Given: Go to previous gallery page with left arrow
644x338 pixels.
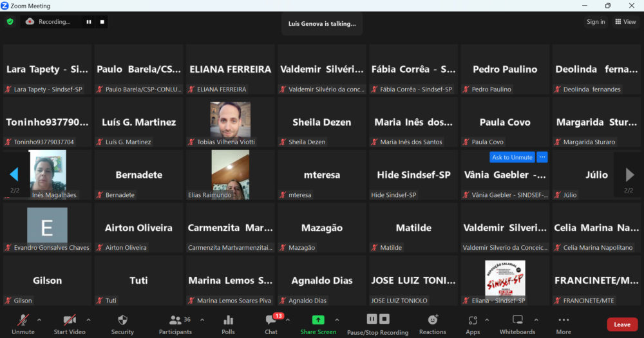Looking at the screenshot, I should click(14, 174).
